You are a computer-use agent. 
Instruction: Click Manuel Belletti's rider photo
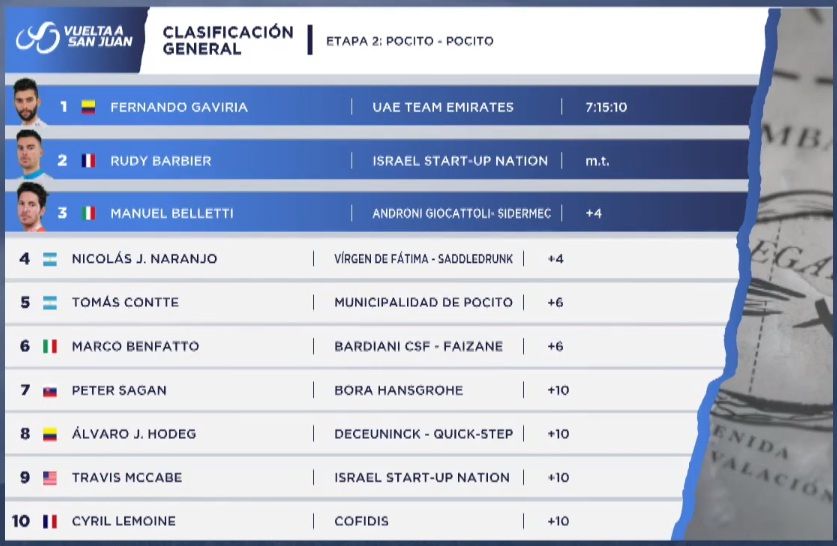pos(31,207)
